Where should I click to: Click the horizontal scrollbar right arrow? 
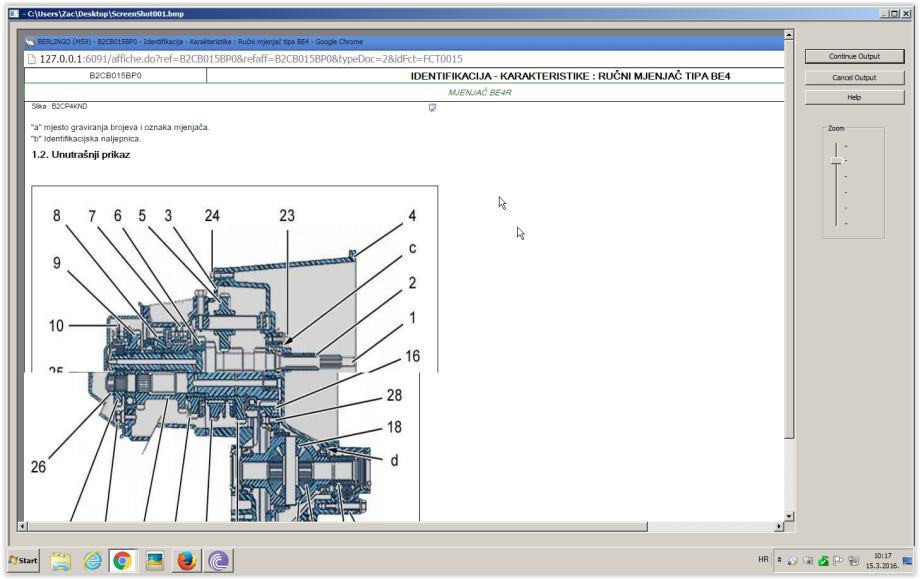click(x=779, y=526)
